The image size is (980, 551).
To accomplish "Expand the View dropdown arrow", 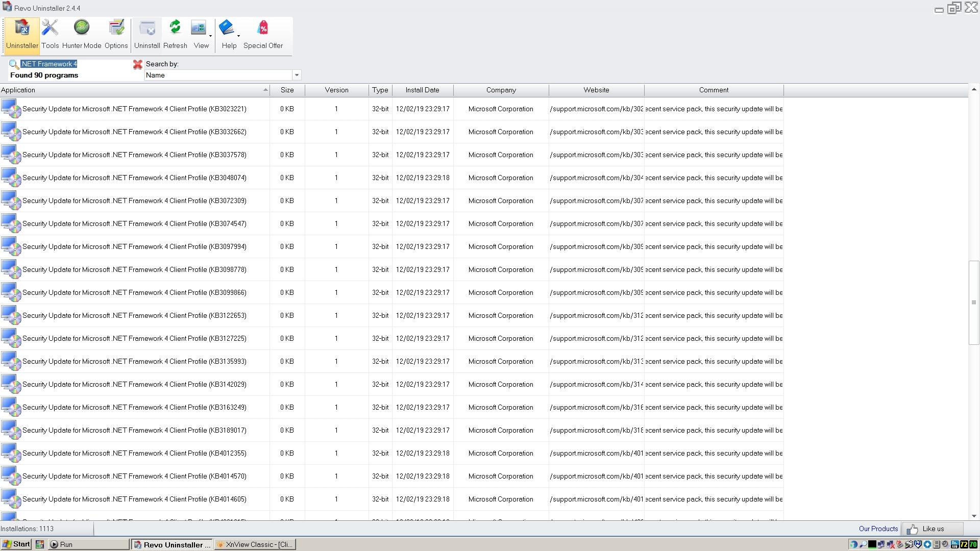I will (210, 36).
